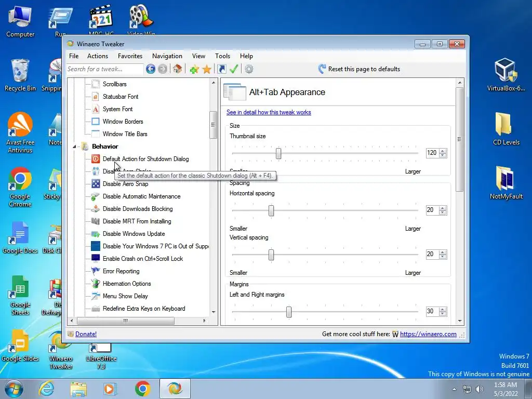Open Window Borders tweak
This screenshot has height=399, width=532.
coord(123,122)
